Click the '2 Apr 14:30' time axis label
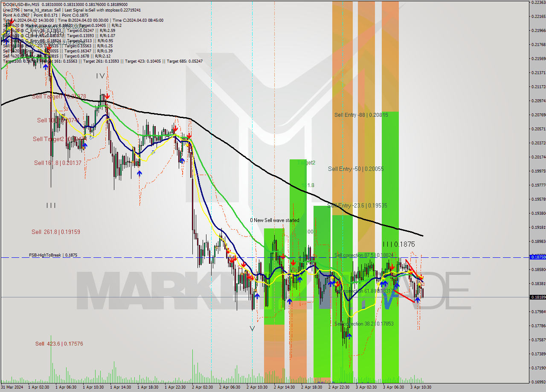Image resolution: width=546 pixels, height=392 pixels. coord(284,387)
